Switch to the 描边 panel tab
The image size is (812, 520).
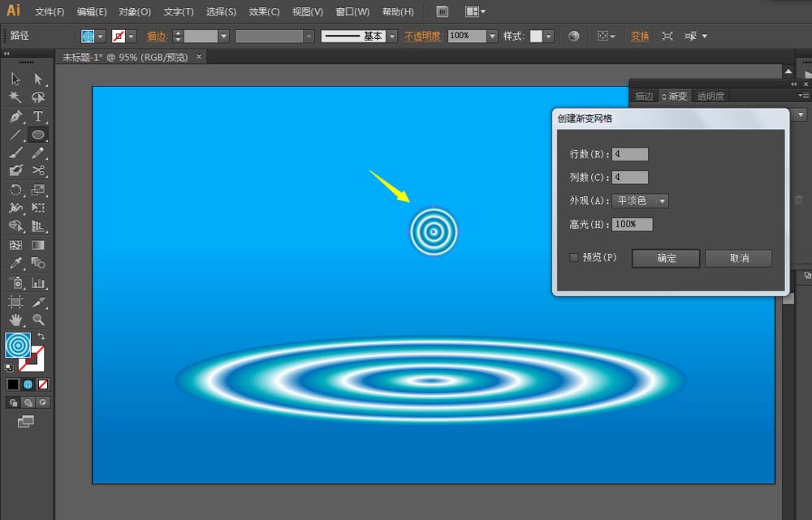tap(644, 97)
